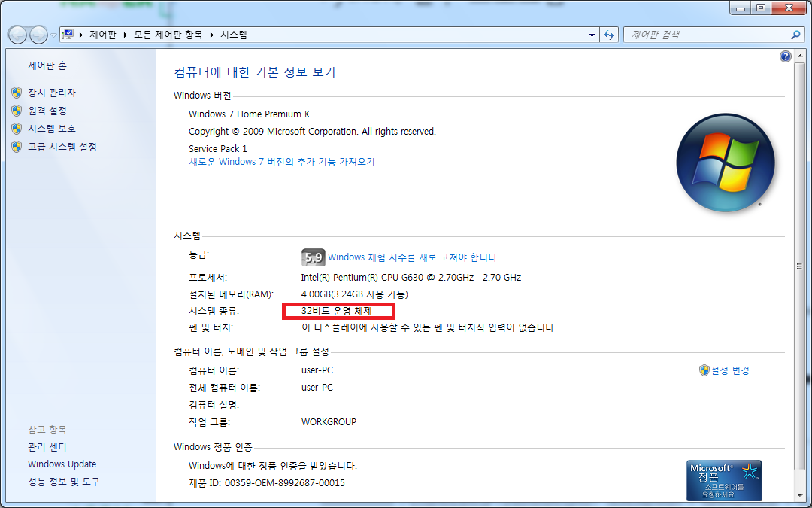Click the 제품 ID 00359-OEM-8992687-00015 text

[x=267, y=482]
